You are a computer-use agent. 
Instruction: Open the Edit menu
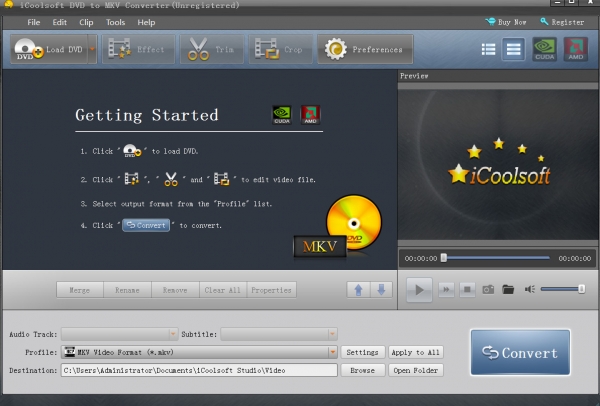click(59, 22)
